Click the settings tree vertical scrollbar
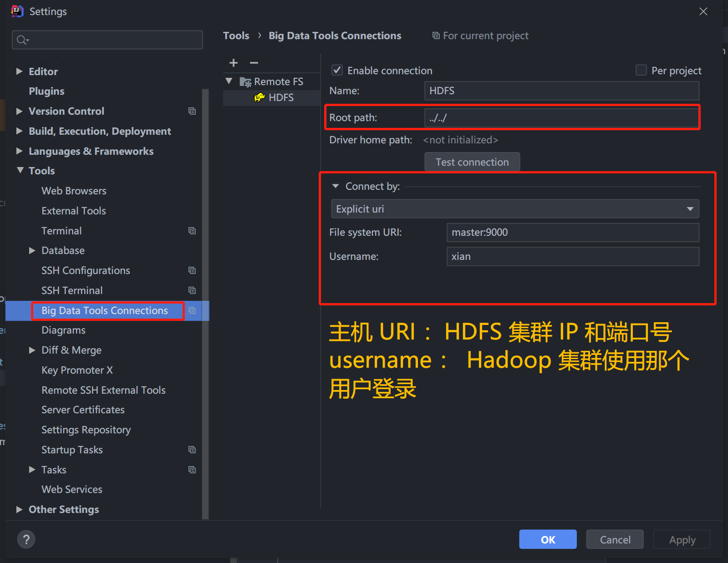 tap(205, 304)
